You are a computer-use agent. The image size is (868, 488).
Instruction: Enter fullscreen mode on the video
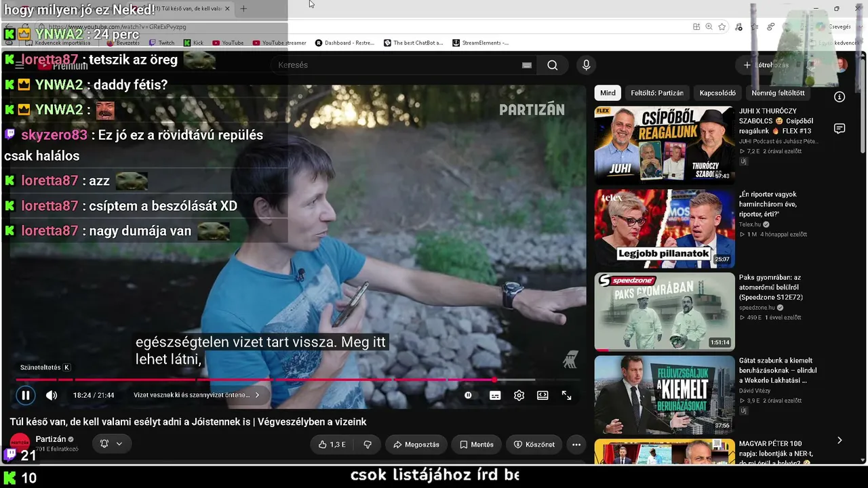pos(566,395)
